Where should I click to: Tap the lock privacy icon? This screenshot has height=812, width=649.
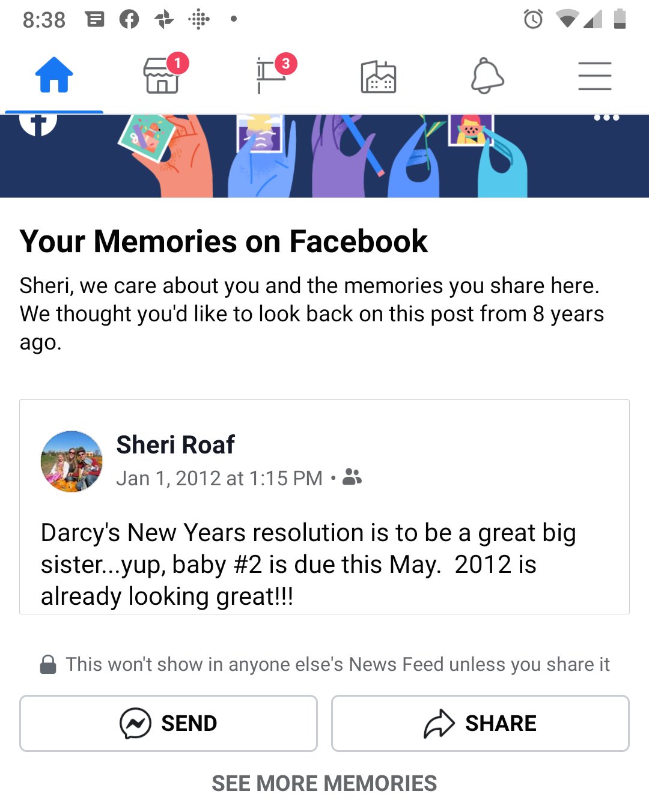tap(48, 664)
